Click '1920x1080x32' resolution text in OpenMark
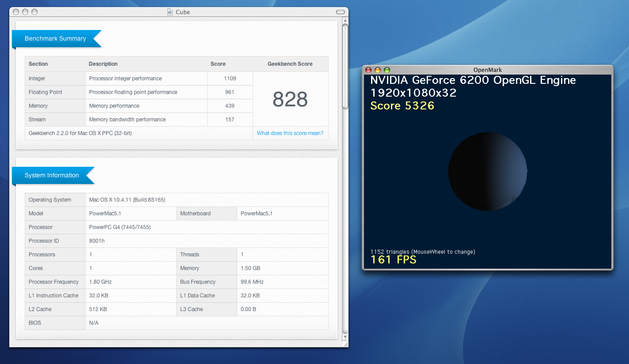The image size is (629, 364). click(x=413, y=93)
